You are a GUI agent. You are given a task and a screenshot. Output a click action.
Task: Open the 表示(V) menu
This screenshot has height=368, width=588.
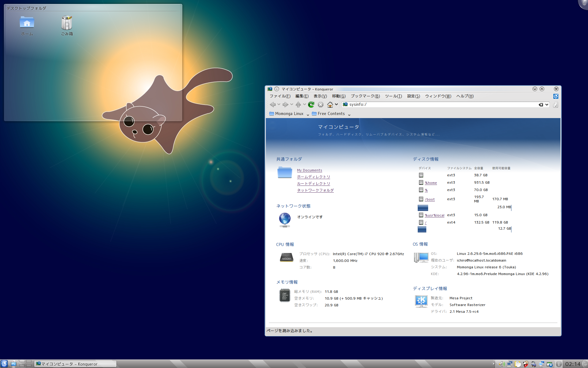(x=320, y=96)
